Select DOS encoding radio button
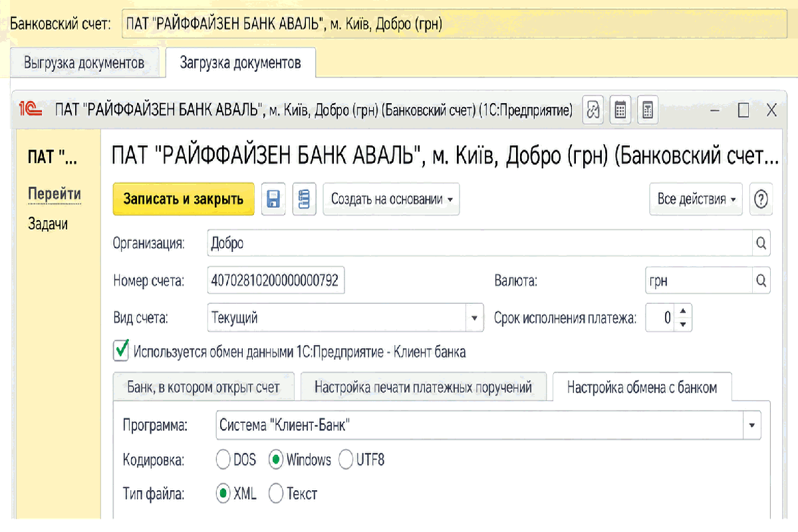The image size is (798, 532). click(x=223, y=460)
